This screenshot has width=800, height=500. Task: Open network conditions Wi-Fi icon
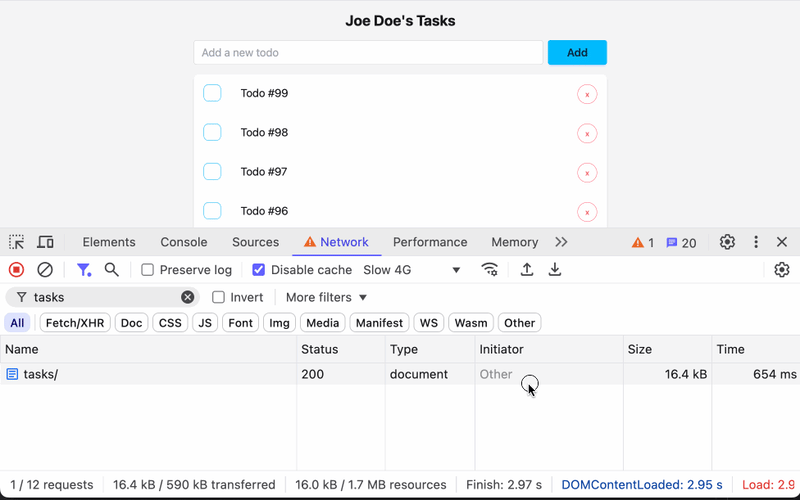489,270
